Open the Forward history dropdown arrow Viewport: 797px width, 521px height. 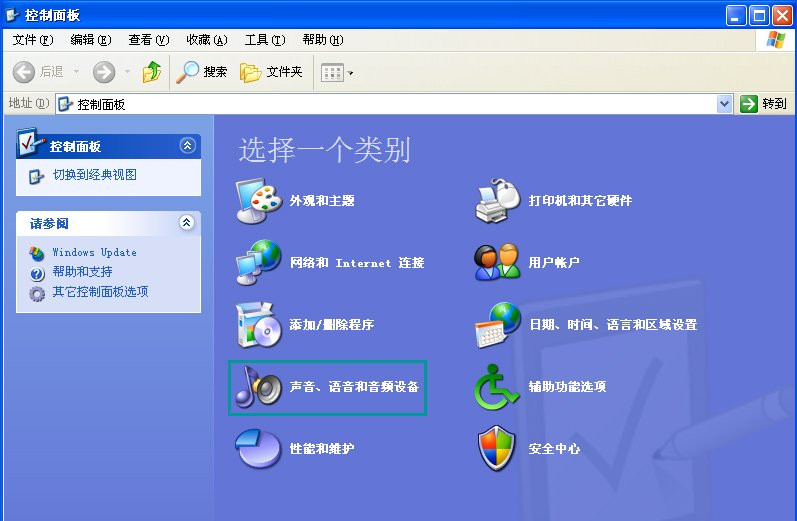point(127,72)
